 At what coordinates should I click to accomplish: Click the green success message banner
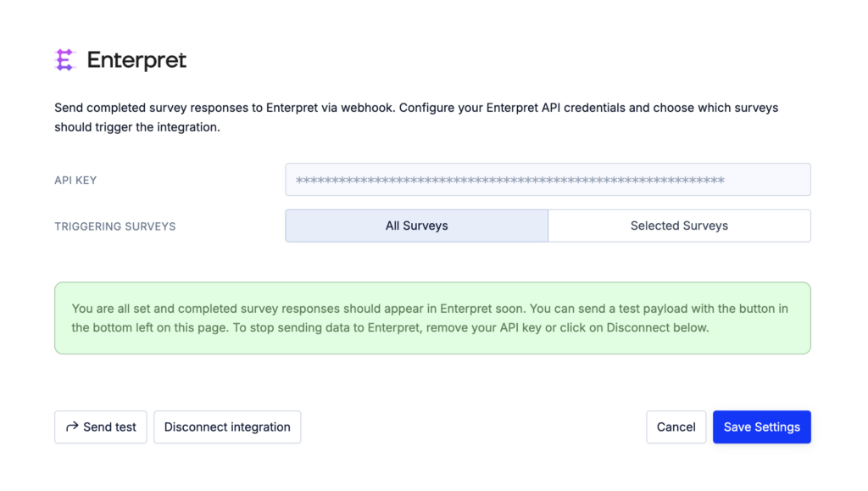click(433, 318)
